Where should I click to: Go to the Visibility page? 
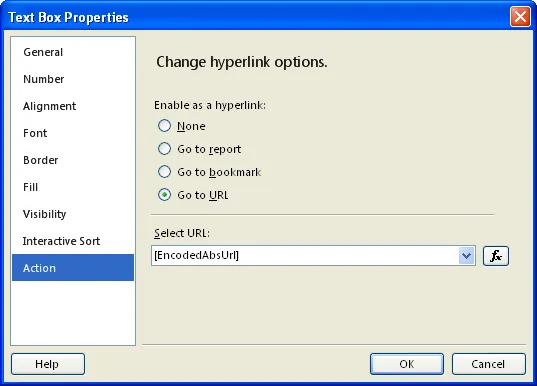(x=73, y=214)
